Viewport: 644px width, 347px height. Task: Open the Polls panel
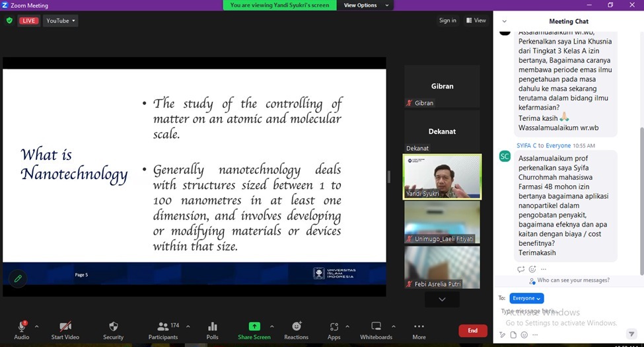coord(212,330)
